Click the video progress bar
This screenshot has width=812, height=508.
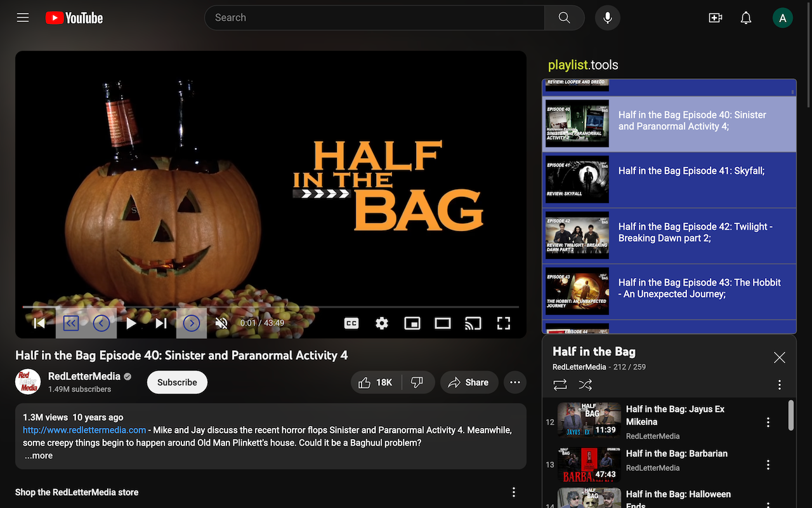click(x=270, y=307)
